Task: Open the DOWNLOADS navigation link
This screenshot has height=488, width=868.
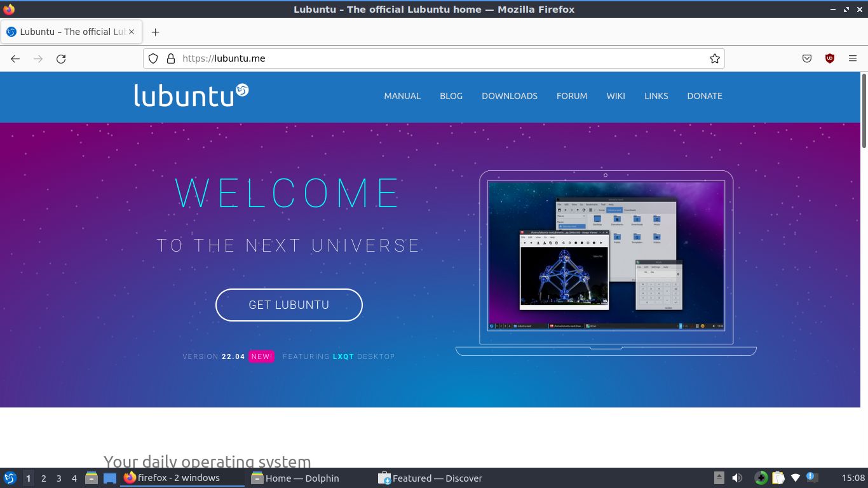Action: pyautogui.click(x=510, y=96)
